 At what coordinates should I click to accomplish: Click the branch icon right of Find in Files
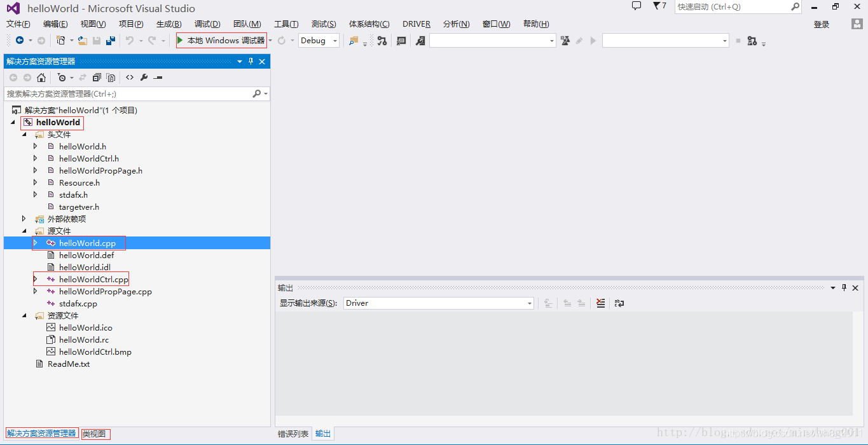click(382, 40)
